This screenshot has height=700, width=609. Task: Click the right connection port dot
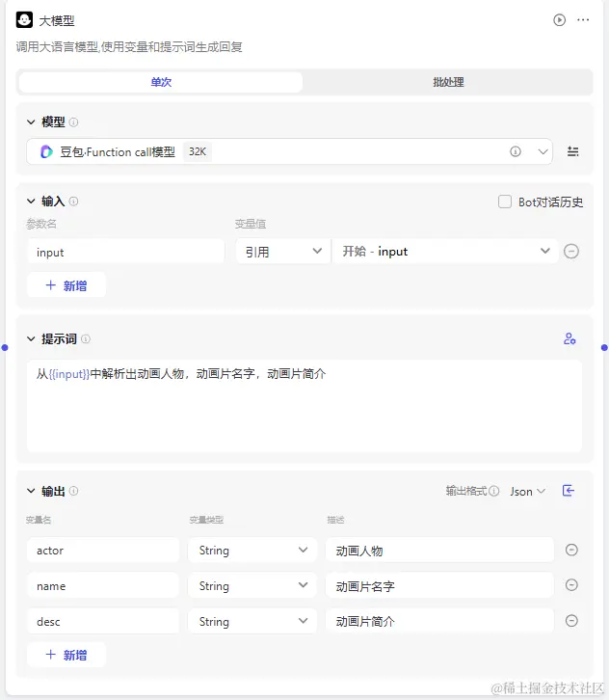[604, 348]
